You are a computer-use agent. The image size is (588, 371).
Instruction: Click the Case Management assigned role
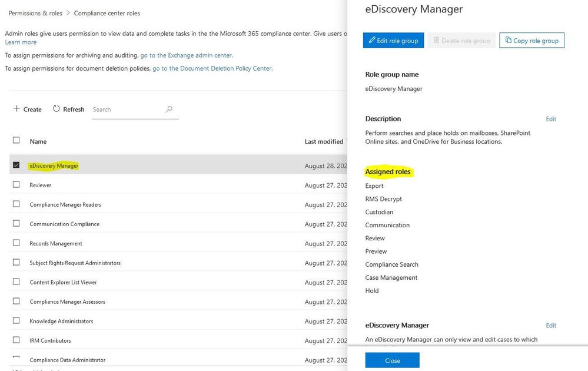391,277
